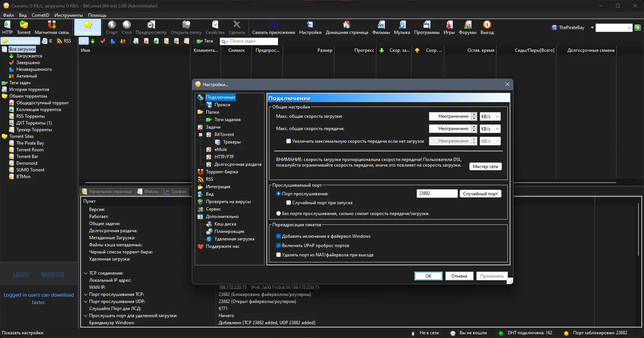
Task: Select Планировщик in settings tree
Action: click(229, 231)
